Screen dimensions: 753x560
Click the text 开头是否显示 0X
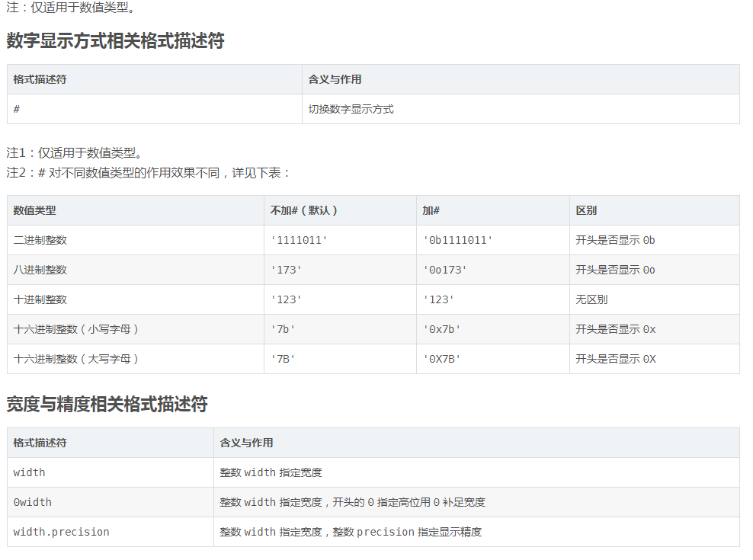click(x=615, y=359)
